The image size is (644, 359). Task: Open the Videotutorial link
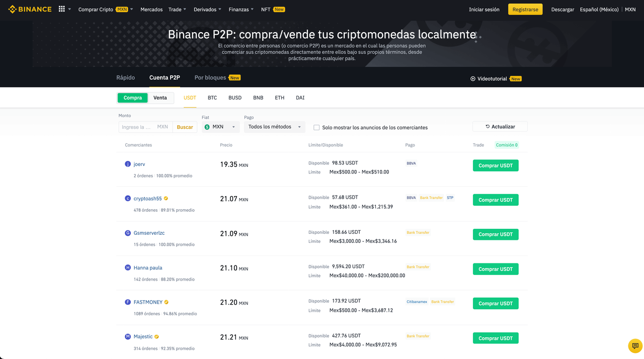pyautogui.click(x=492, y=78)
